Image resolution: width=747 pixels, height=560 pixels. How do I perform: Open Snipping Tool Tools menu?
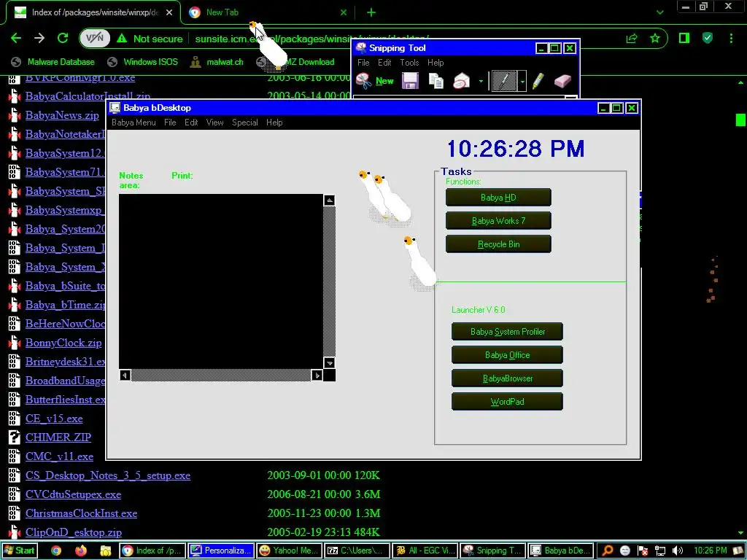[x=409, y=63]
